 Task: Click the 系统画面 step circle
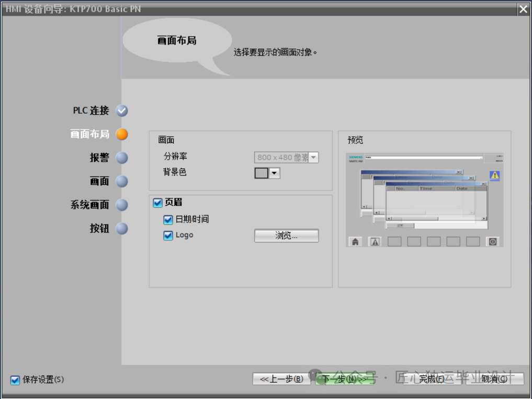tap(122, 205)
